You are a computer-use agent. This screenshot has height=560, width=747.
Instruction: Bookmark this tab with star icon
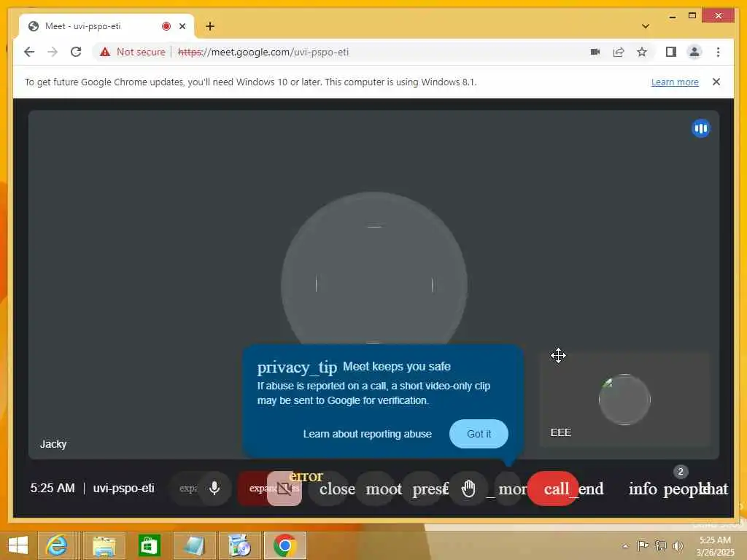tap(642, 52)
